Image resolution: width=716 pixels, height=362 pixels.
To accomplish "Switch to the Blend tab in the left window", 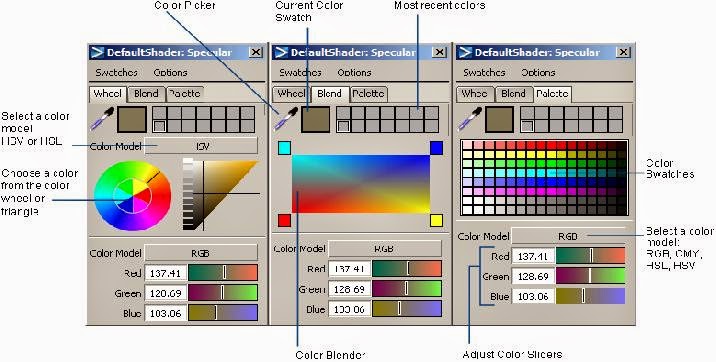I will pyautogui.click(x=146, y=94).
